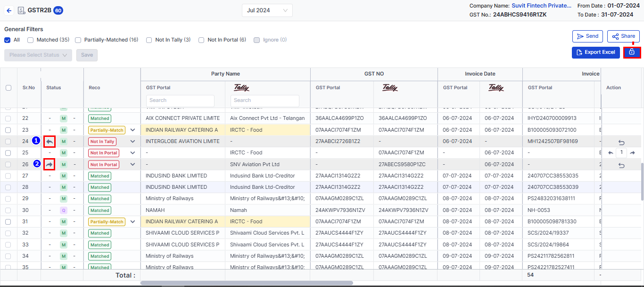Click the M status badge in row 27
The height and width of the screenshot is (287, 644).
(64, 176)
